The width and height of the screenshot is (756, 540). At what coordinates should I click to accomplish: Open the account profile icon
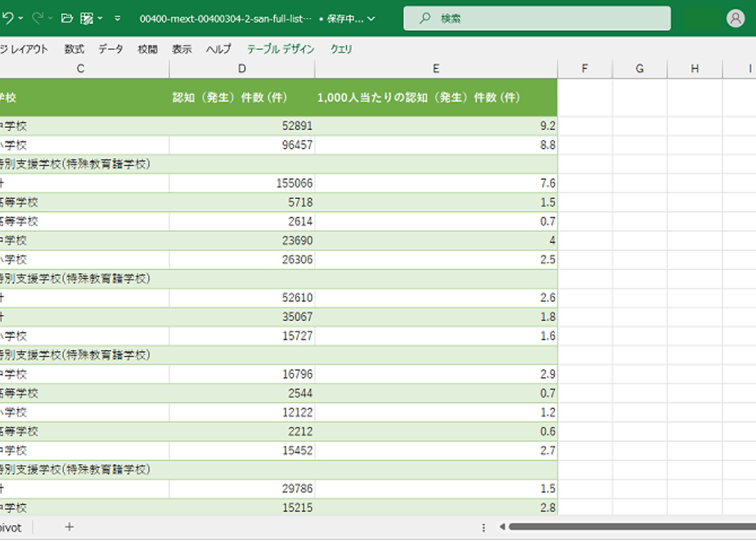736,18
